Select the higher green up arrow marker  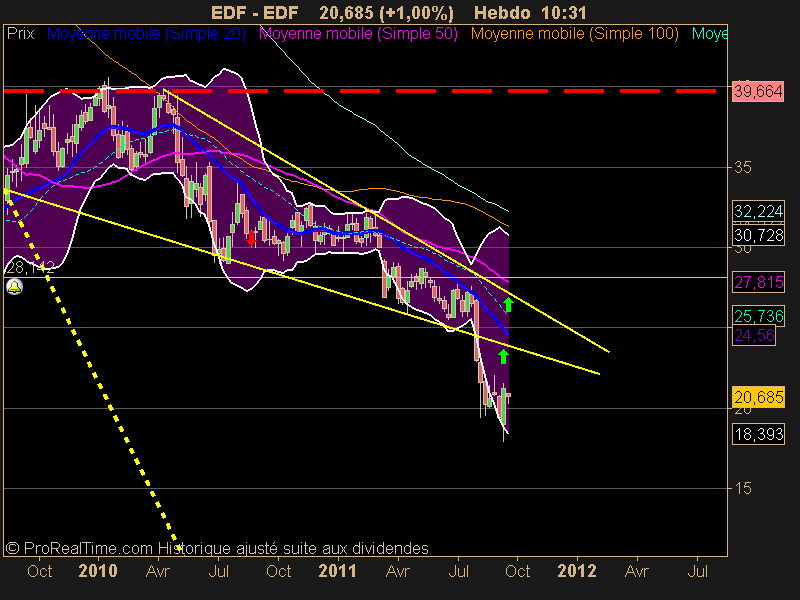pos(508,305)
